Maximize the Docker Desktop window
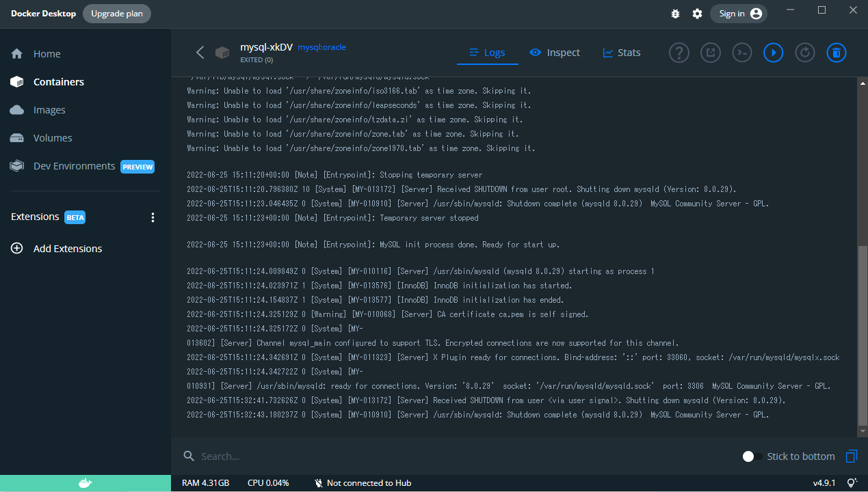This screenshot has height=492, width=868. click(x=821, y=10)
